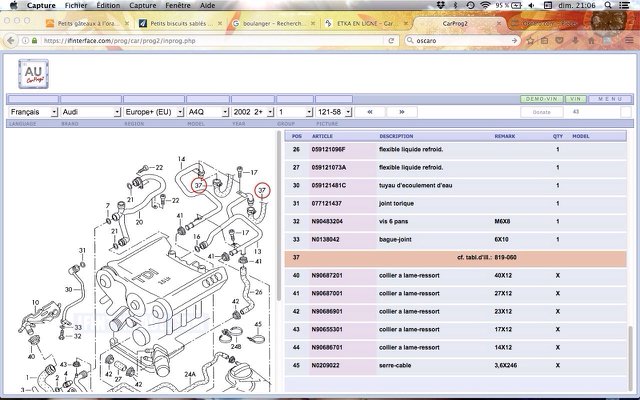
Task: Click the Pocket save icon
Action: (x=560, y=40)
